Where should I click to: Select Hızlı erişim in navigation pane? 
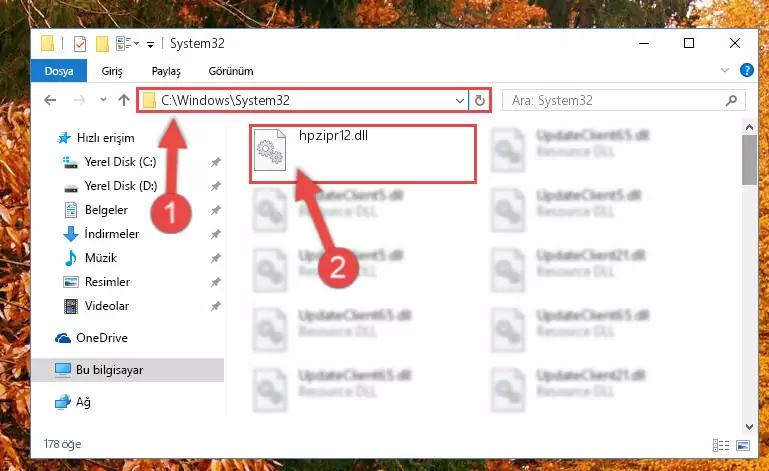coord(105,138)
